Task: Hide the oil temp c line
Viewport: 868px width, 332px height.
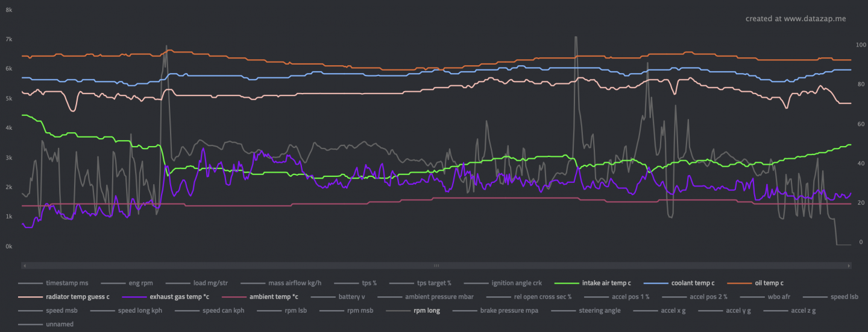Action: click(755, 283)
